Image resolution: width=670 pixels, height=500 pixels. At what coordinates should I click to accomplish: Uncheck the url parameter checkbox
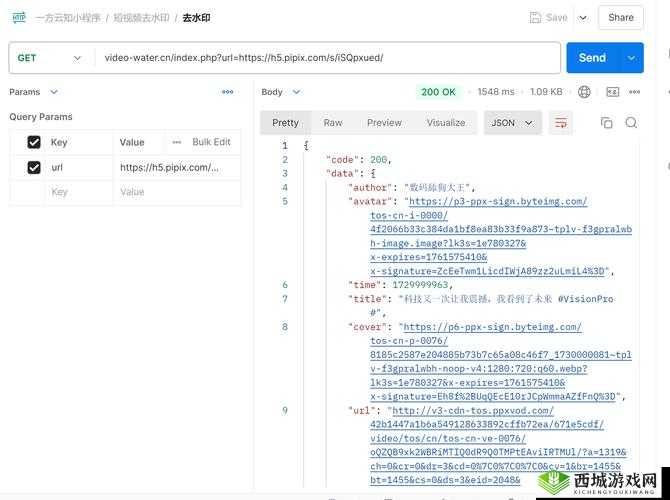pyautogui.click(x=34, y=167)
